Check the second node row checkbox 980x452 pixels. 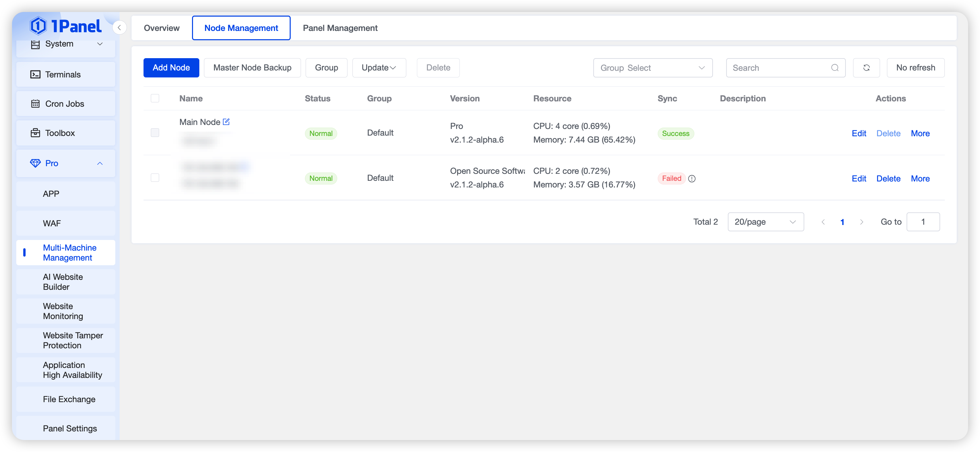click(155, 178)
